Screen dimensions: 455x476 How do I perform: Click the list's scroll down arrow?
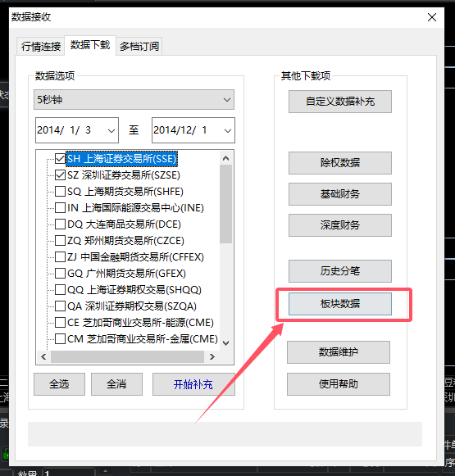225,343
